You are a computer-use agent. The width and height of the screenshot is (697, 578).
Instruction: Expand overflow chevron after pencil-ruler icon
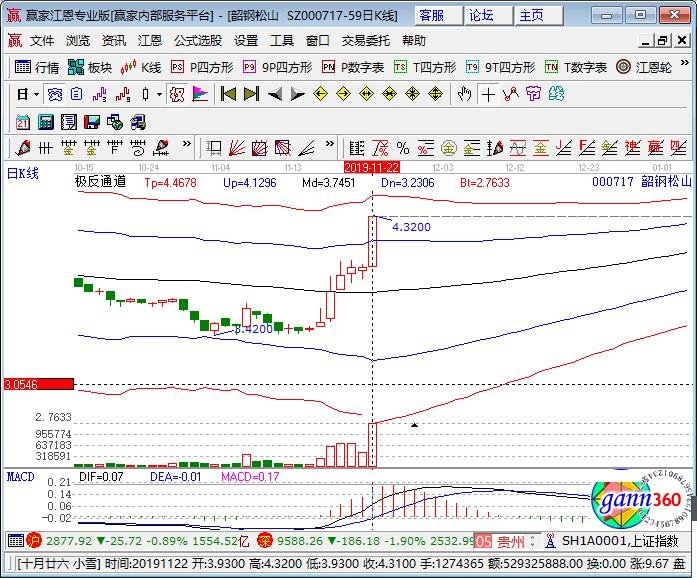[x=187, y=144]
